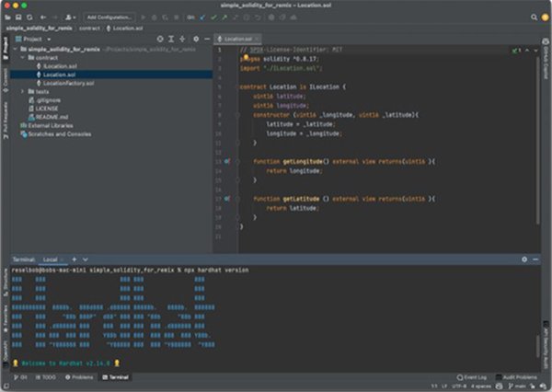This screenshot has height=392, width=552.
Task: Expand the tests folder
Action: (x=22, y=92)
